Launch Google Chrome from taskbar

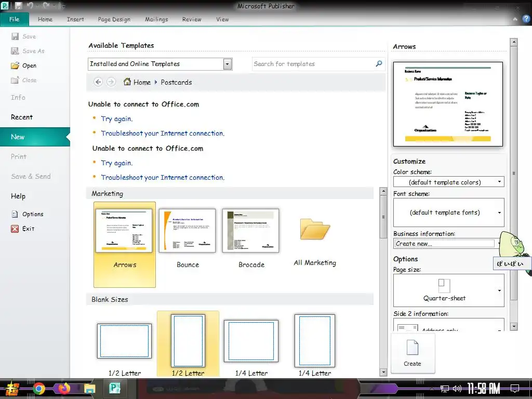[x=38, y=389]
